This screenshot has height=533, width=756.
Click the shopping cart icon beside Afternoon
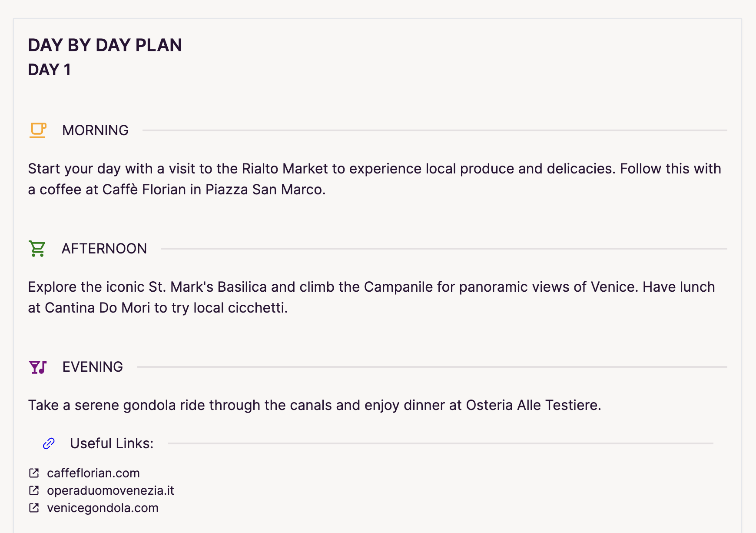coord(37,249)
